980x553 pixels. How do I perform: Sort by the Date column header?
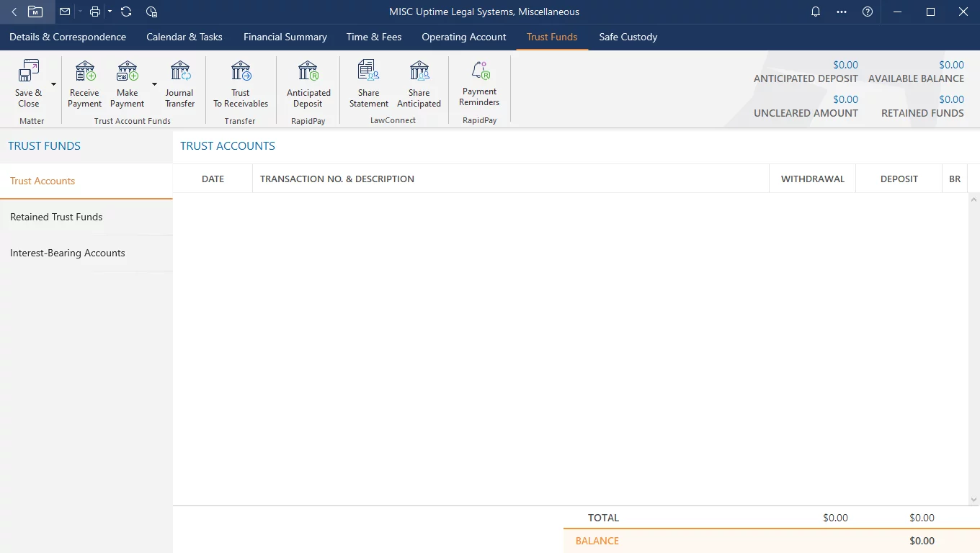213,179
